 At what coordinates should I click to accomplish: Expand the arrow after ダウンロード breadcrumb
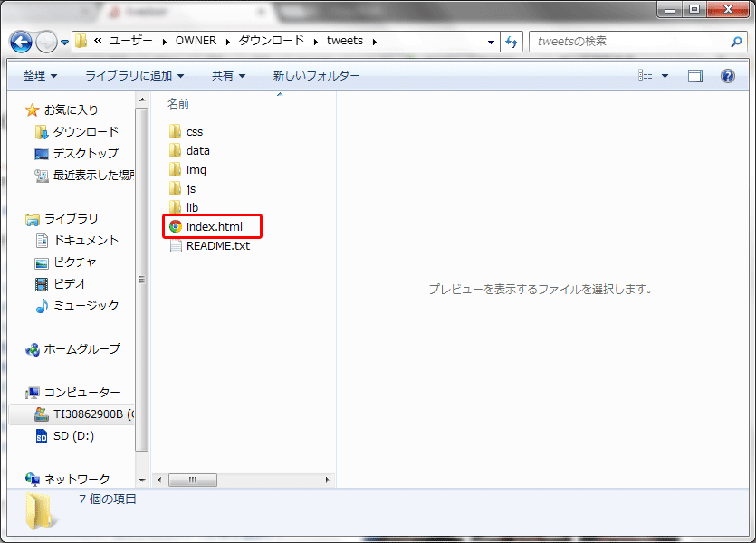[316, 42]
